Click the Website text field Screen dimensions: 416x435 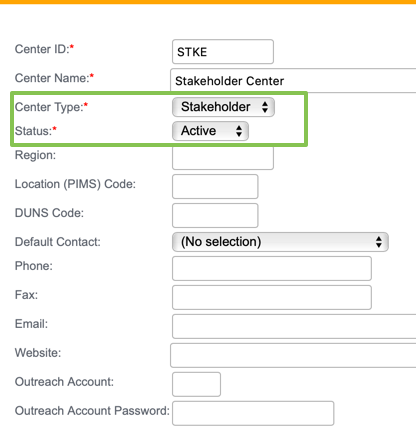click(293, 355)
